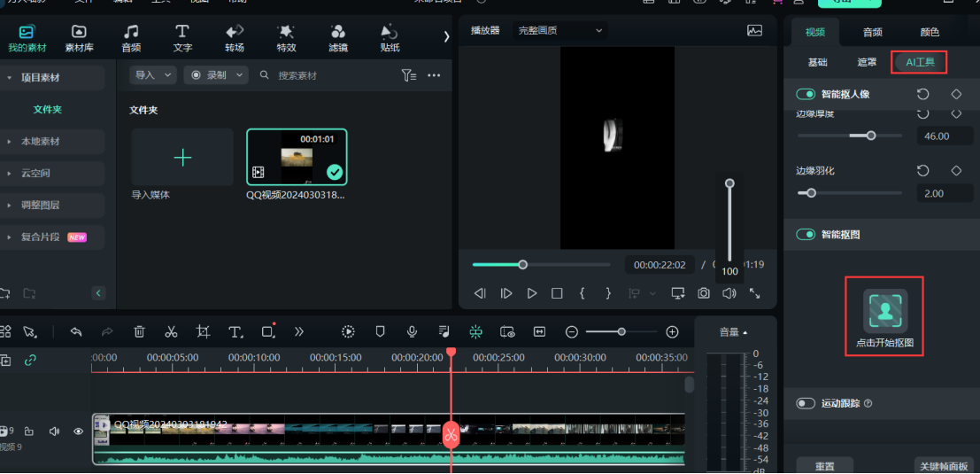Screen dimensions: 980x474
Task: Click the split scissors icon in timeline toolbar
Action: tap(171, 331)
